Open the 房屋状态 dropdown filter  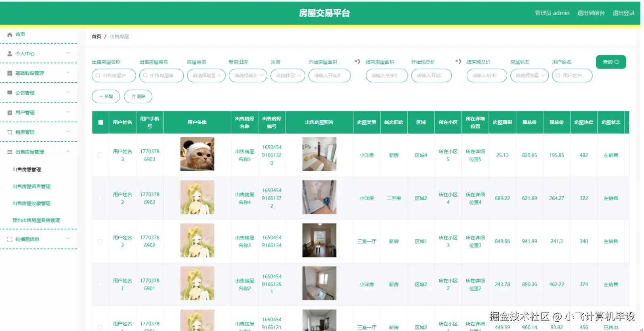(529, 75)
